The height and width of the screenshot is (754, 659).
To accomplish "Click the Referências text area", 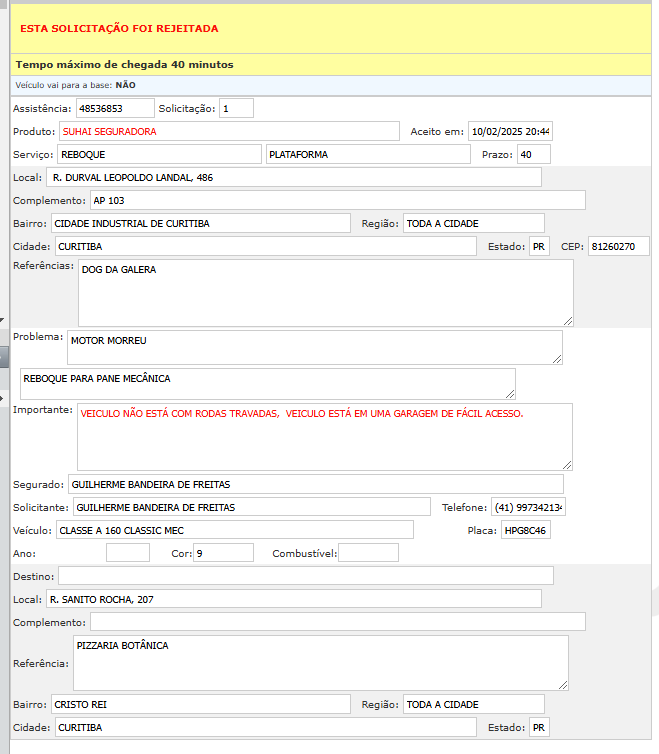I will point(325,292).
